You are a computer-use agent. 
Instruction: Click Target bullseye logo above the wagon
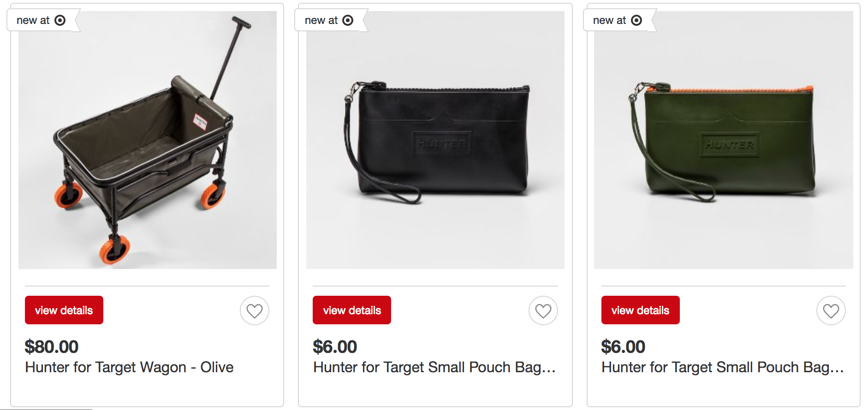pyautogui.click(x=60, y=20)
